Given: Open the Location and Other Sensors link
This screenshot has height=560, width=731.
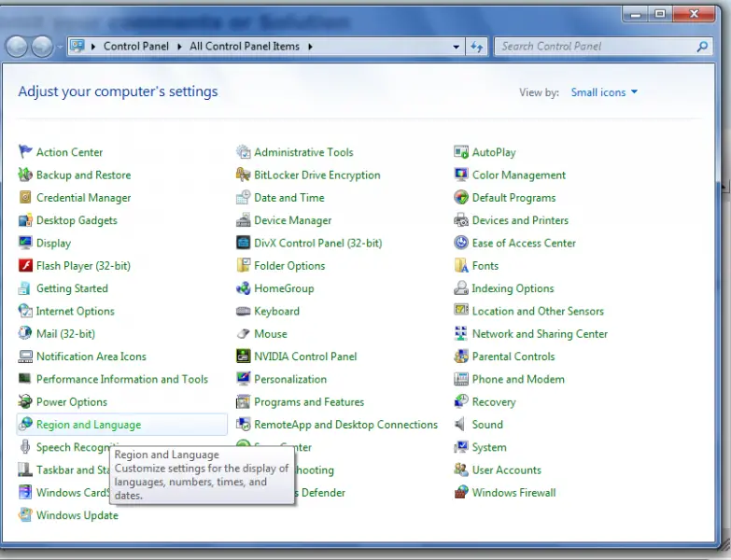Looking at the screenshot, I should pyautogui.click(x=538, y=311).
